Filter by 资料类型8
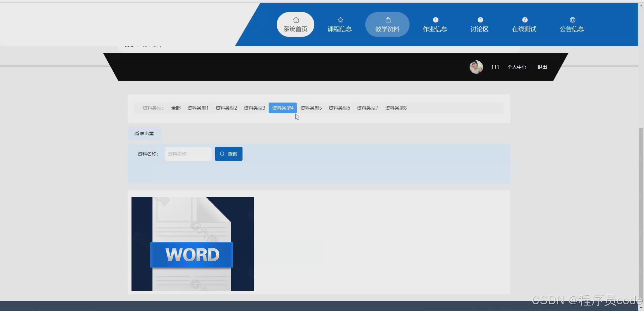 click(396, 108)
